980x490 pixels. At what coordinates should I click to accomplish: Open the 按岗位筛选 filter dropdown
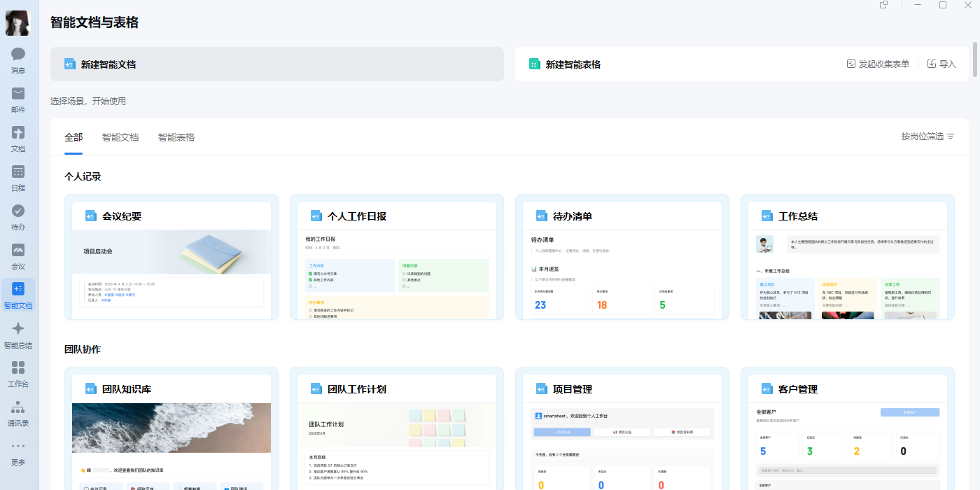[x=927, y=136]
